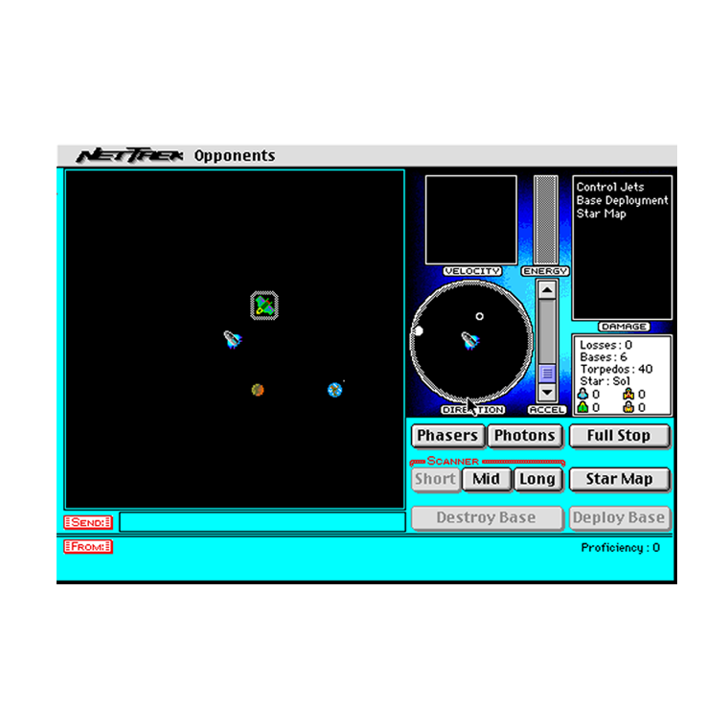728x728 pixels.
Task: Click the red Send label
Action: click(x=88, y=522)
